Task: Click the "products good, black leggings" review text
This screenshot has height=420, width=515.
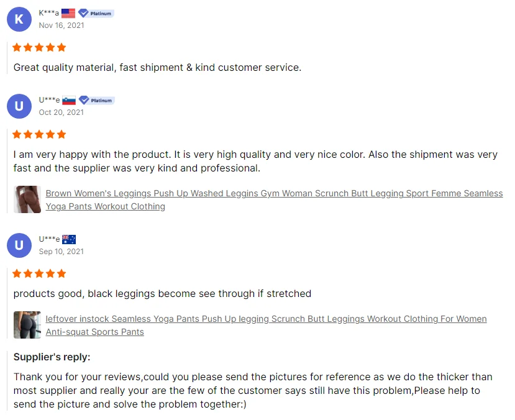Action: pyautogui.click(x=162, y=293)
